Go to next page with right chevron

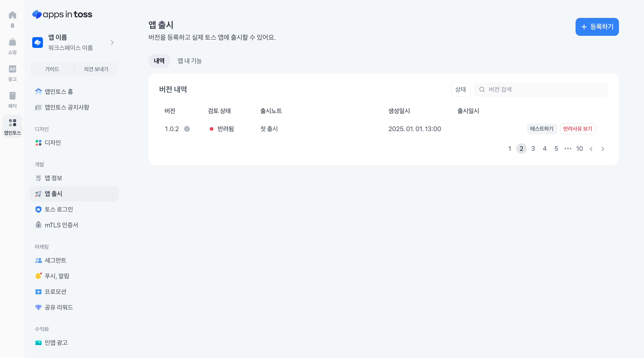pyautogui.click(x=603, y=149)
